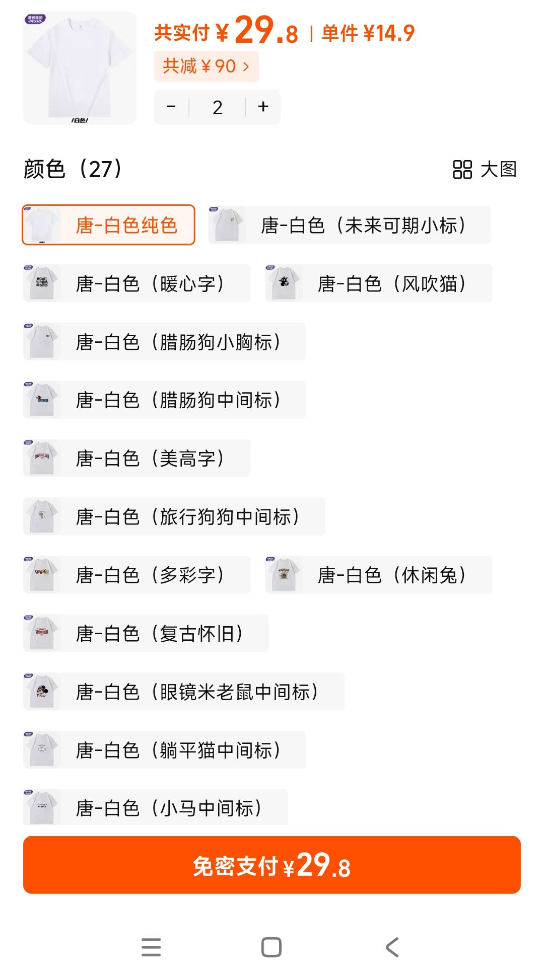Open Android recent apps menu icon

tap(151, 947)
